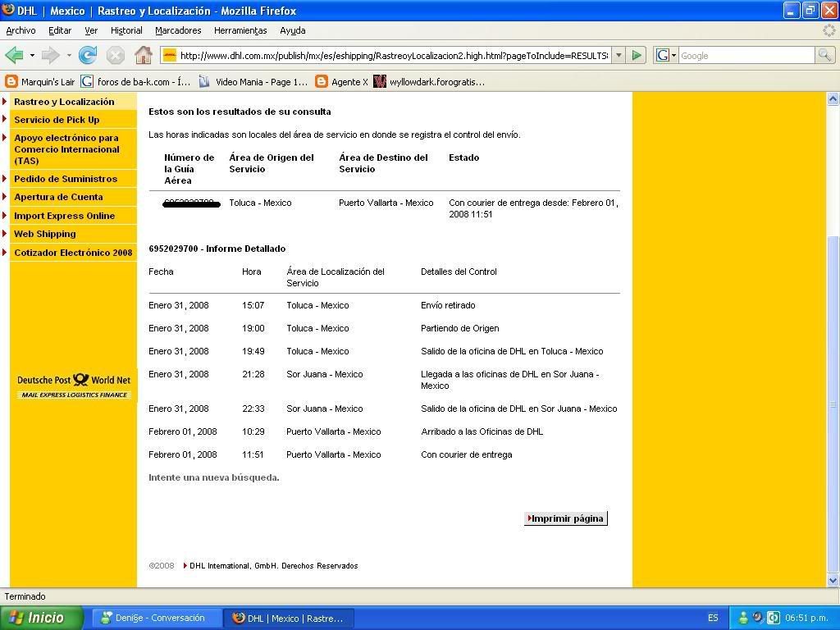Select Cotizador Electrónico 2008 in sidebar
This screenshot has width=840, height=630.
point(73,253)
